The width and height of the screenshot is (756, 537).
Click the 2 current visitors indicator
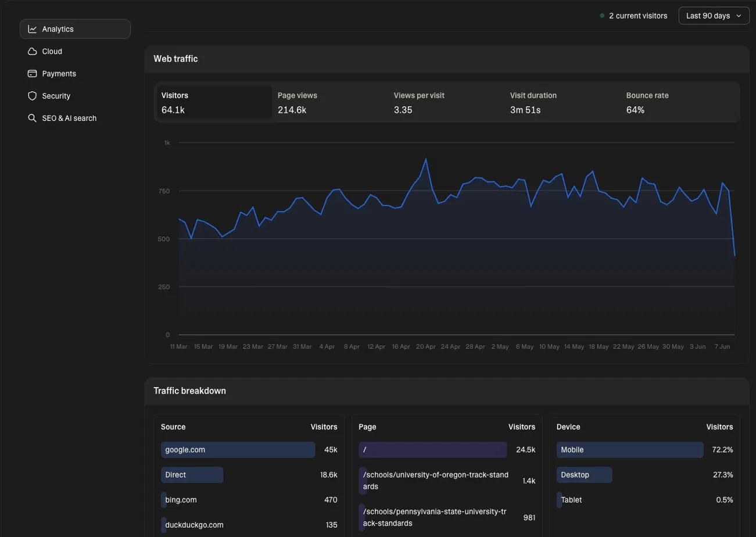click(x=633, y=16)
